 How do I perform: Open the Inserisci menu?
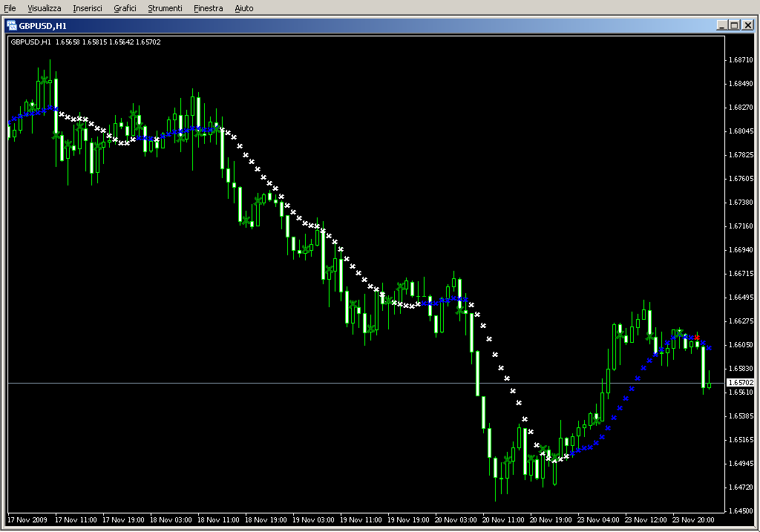(88, 8)
